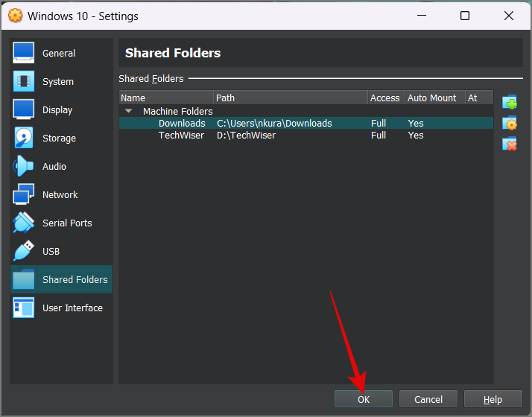Sort by the Path column header
Viewport: 532px width, 417px height.
tap(291, 98)
